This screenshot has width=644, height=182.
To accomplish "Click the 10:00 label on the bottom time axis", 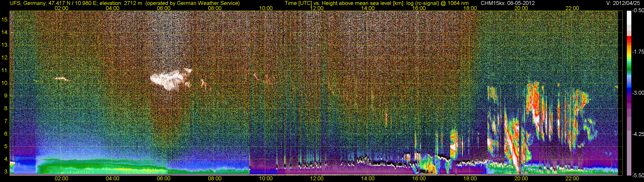I will point(266,179).
